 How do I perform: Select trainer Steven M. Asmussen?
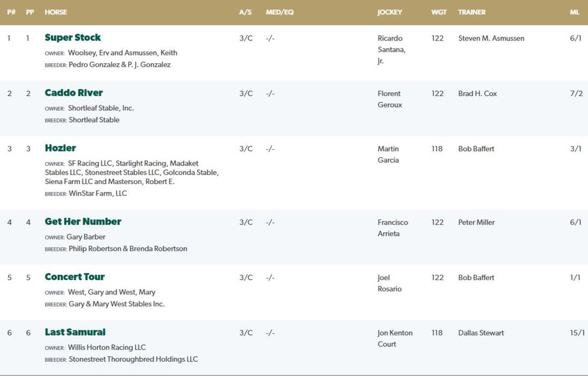(491, 38)
